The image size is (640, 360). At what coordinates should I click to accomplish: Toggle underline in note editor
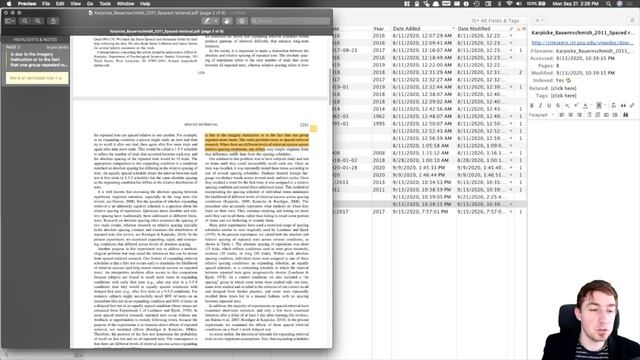tap(549, 106)
